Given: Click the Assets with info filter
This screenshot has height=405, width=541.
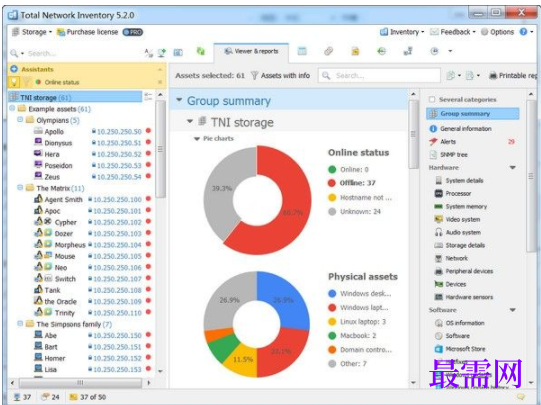Looking at the screenshot, I should pyautogui.click(x=281, y=75).
